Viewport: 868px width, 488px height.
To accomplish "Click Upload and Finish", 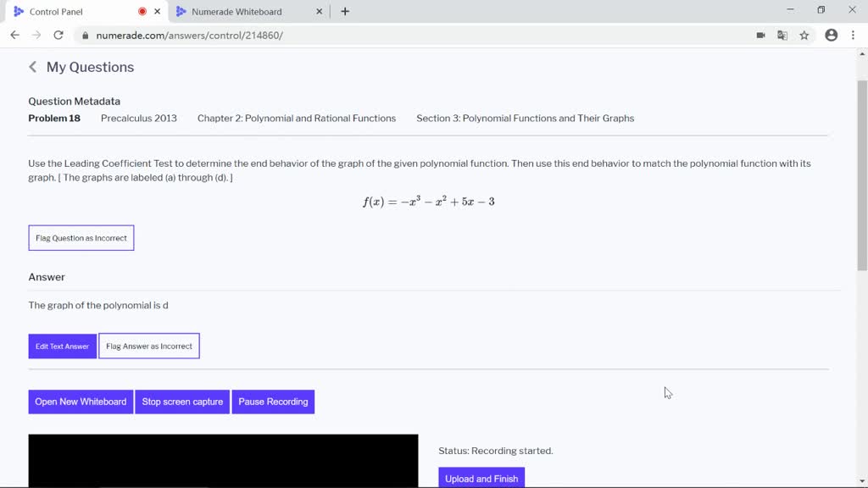I will (481, 478).
